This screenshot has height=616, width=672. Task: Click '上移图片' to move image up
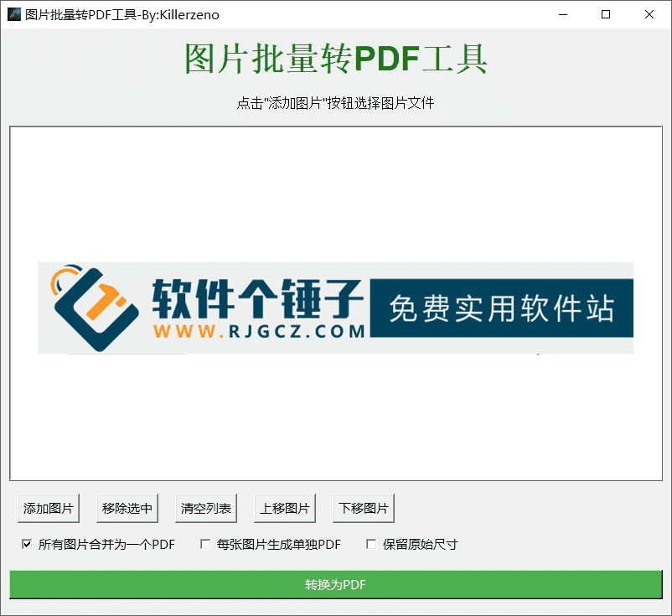click(284, 508)
